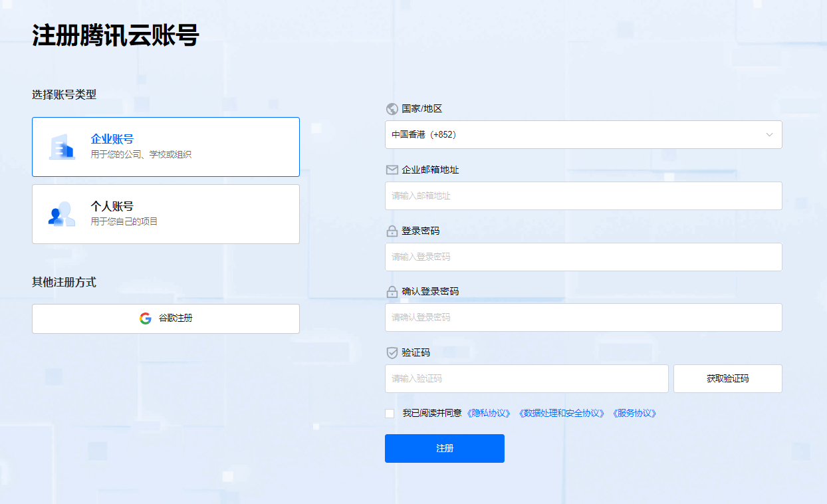Open the 中国香港 (+852) region dropdown
Screen dimensions: 827x504
583,134
